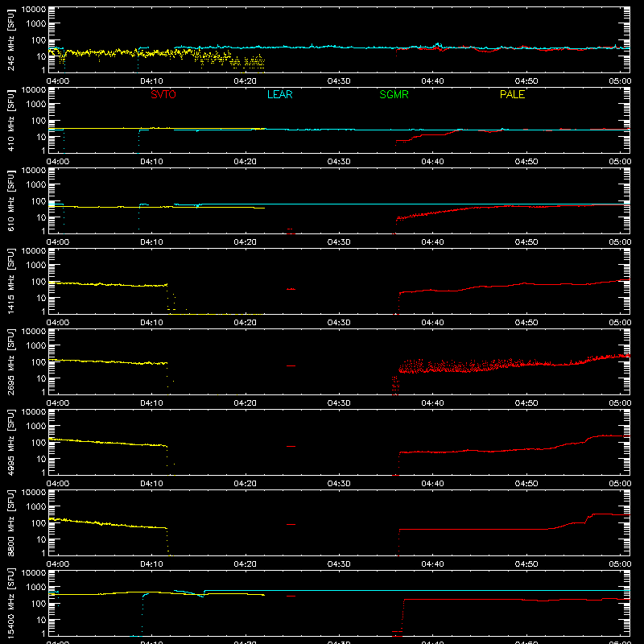
Task: Click the 04:00 tick under 4995 MHz plot
Action: (x=58, y=484)
